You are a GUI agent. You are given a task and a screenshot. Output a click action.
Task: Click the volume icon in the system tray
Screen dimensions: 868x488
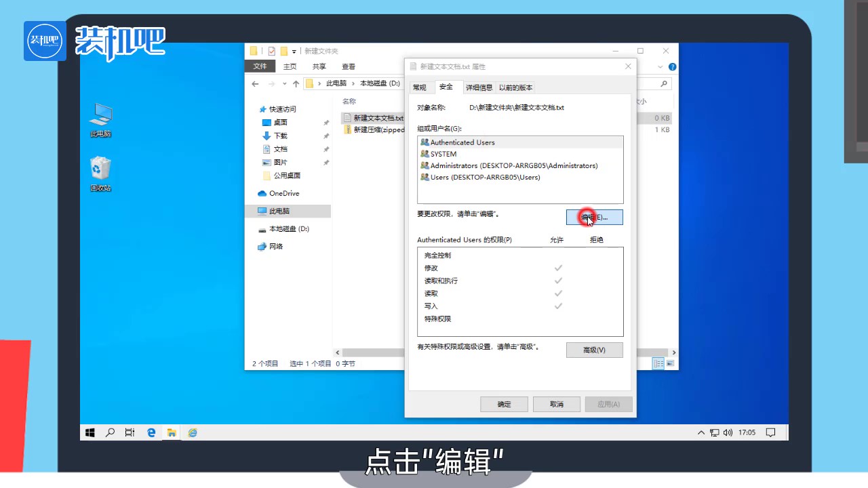[x=728, y=432]
